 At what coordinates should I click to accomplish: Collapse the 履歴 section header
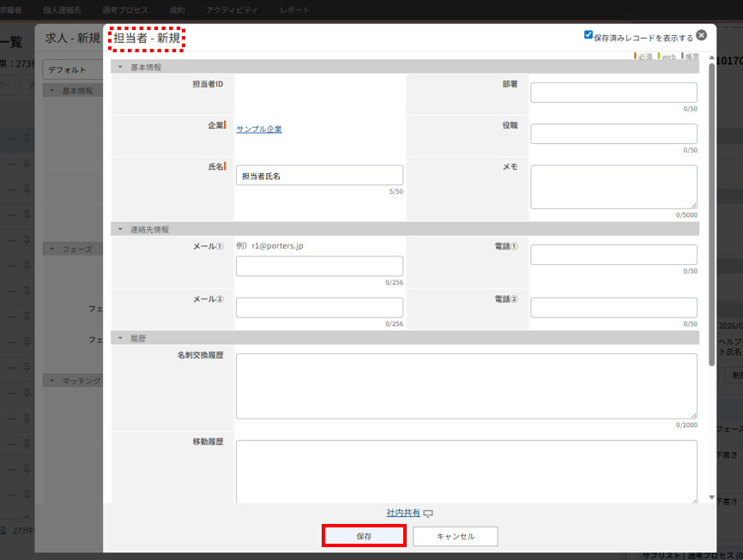coord(121,339)
